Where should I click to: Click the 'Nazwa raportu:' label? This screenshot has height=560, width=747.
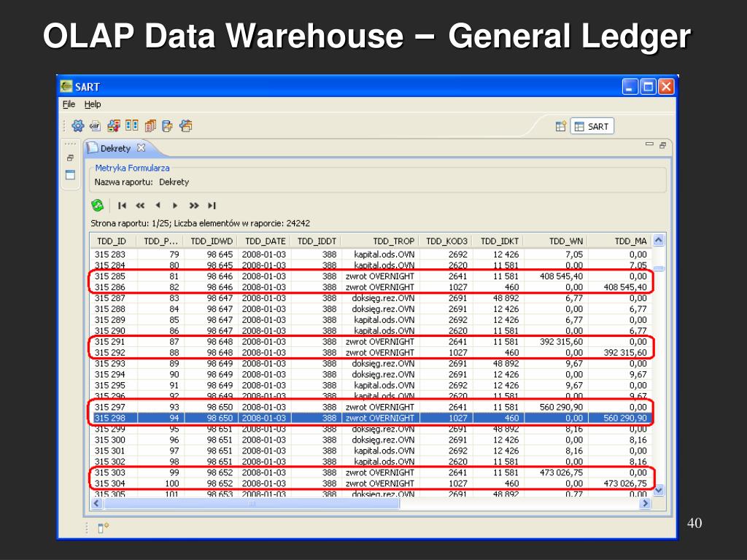click(123, 182)
